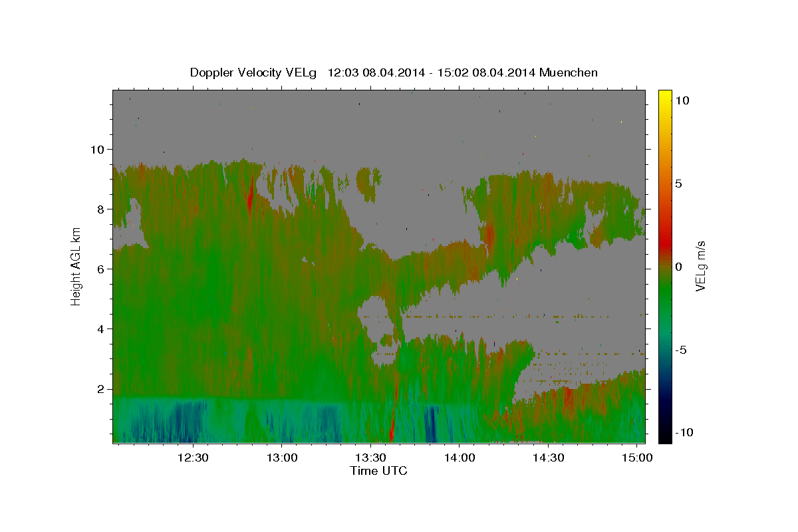Click the 13:00 time tick label
Screen dimensions: 798x532
[x=281, y=458]
